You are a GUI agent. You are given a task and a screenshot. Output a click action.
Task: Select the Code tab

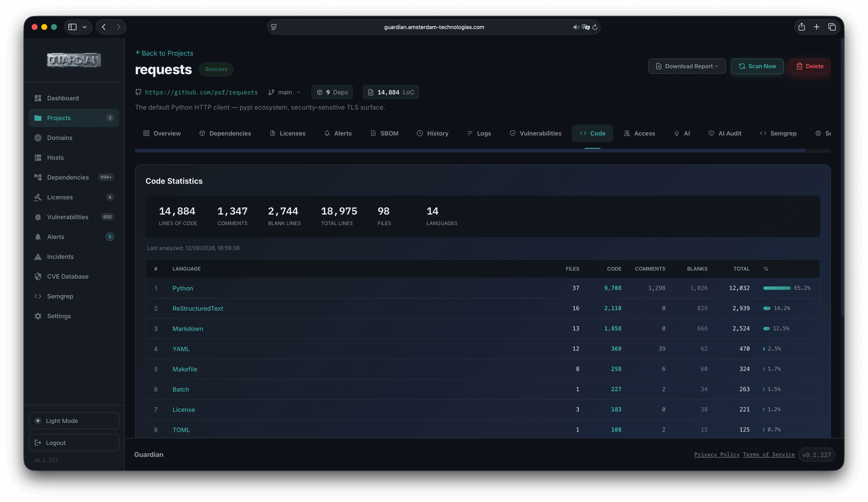592,133
